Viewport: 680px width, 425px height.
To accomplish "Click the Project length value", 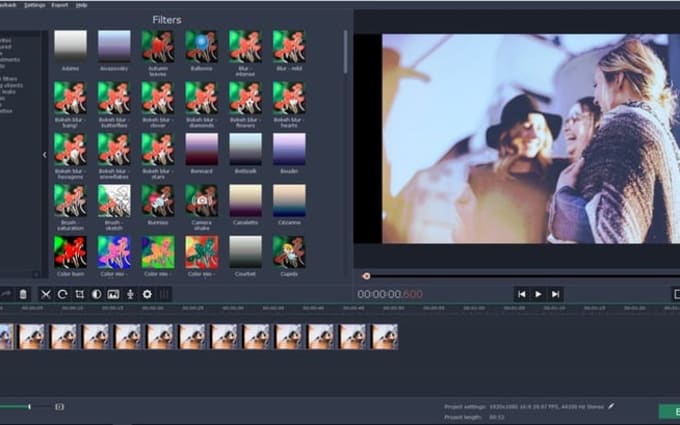I will [497, 417].
